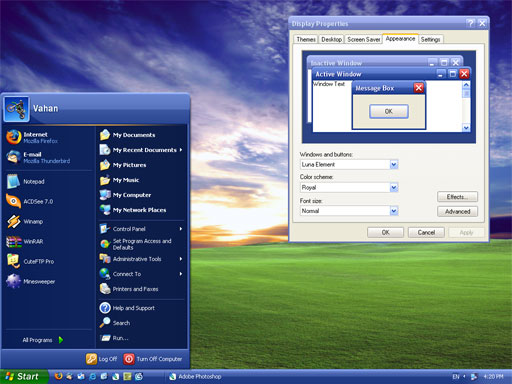
Task: Click Log Off button
Action: (x=101, y=359)
